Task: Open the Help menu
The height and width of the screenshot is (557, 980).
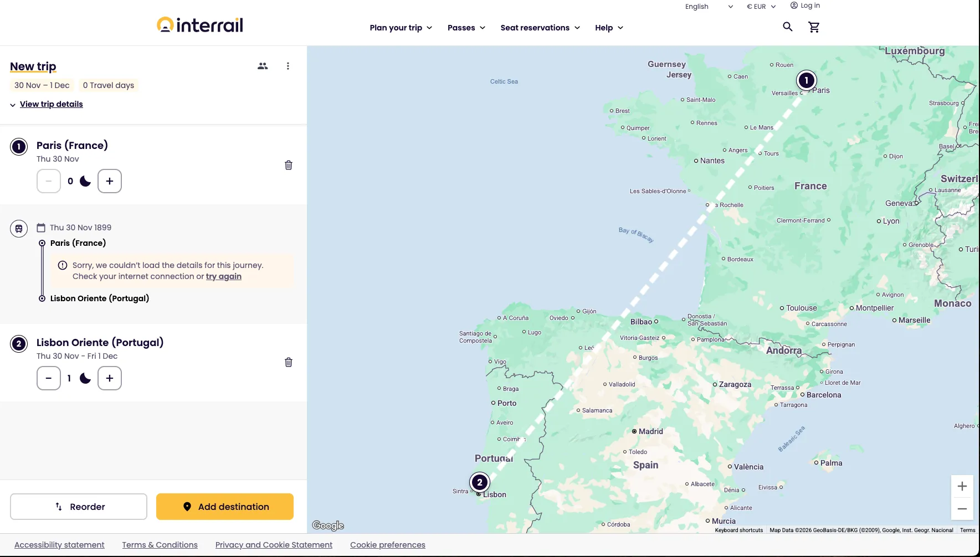Action: 609,28
